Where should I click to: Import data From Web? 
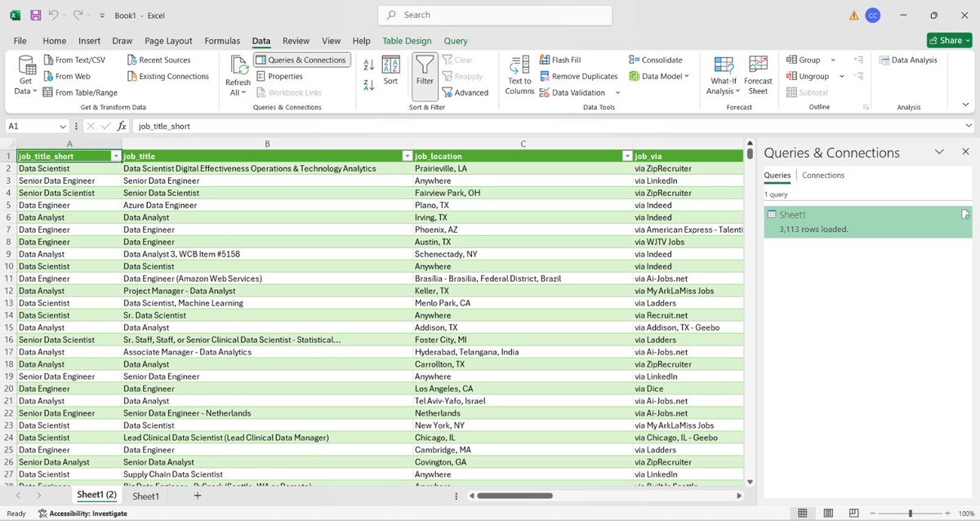65,76
